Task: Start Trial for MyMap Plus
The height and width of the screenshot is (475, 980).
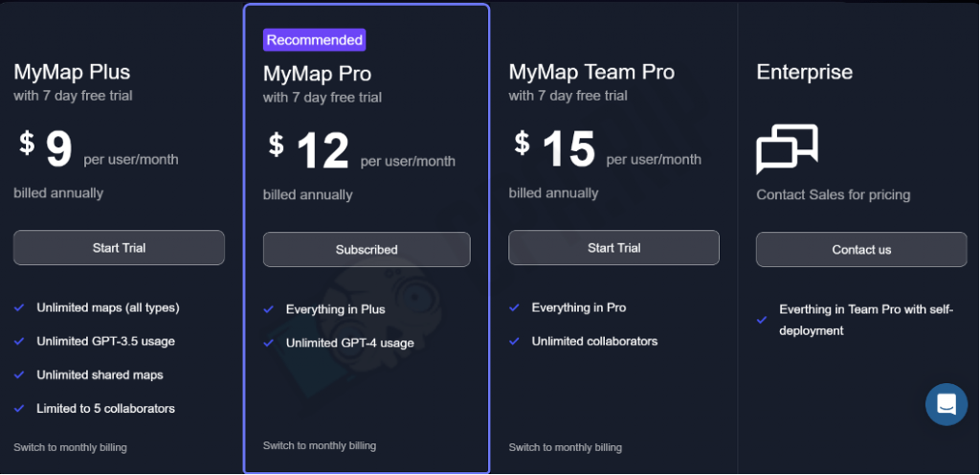Action: pos(119,247)
